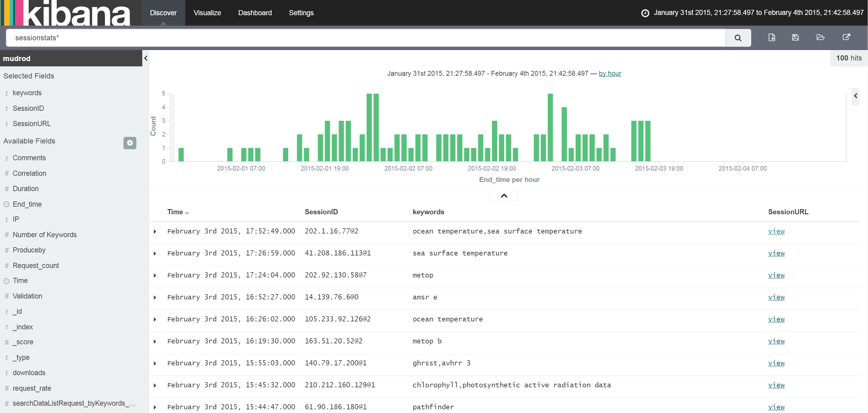Click the SessionID column header

[321, 212]
